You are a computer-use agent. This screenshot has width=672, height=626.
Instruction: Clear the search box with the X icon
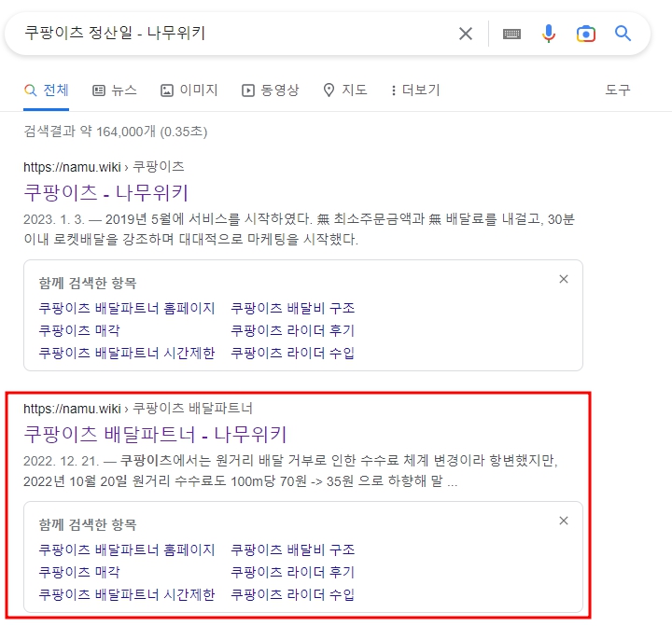click(x=466, y=34)
